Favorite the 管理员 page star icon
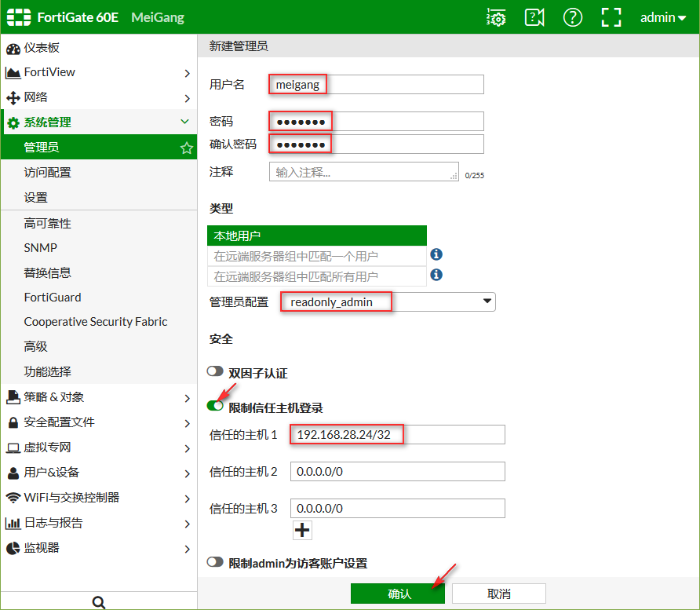 click(187, 148)
